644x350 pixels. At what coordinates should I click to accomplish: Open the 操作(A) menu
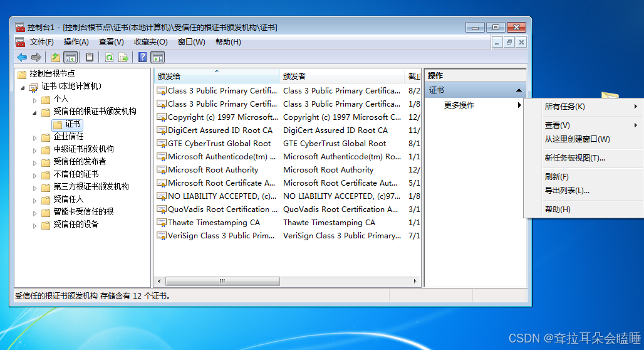click(76, 42)
